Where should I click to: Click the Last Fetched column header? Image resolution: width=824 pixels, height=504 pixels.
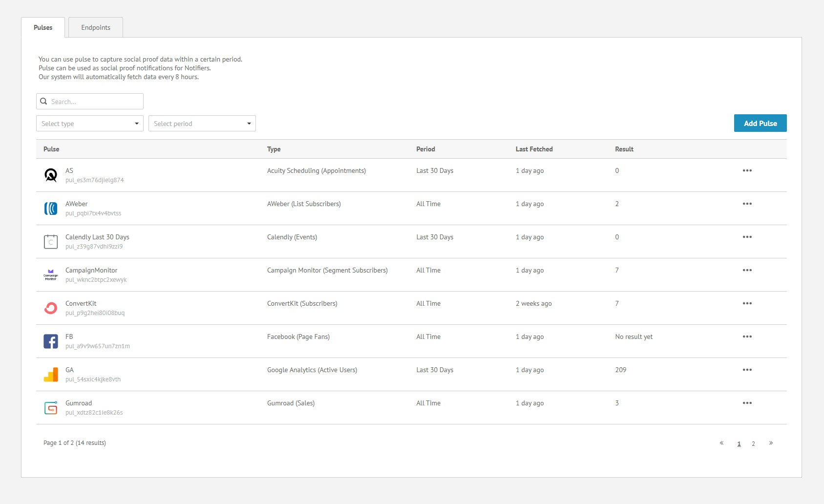coord(534,149)
